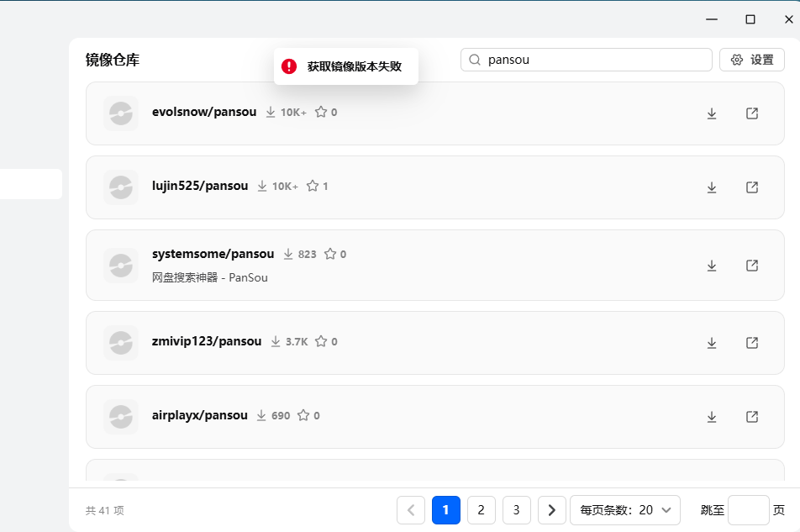Viewport: 800px width, 532px height.
Task: Click the star icon for airplayx/pansou
Action: pyautogui.click(x=303, y=414)
